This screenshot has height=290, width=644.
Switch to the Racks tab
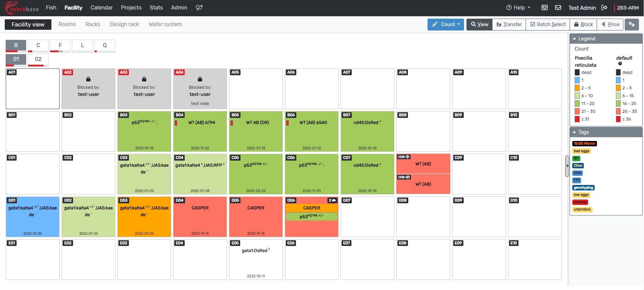coord(93,24)
